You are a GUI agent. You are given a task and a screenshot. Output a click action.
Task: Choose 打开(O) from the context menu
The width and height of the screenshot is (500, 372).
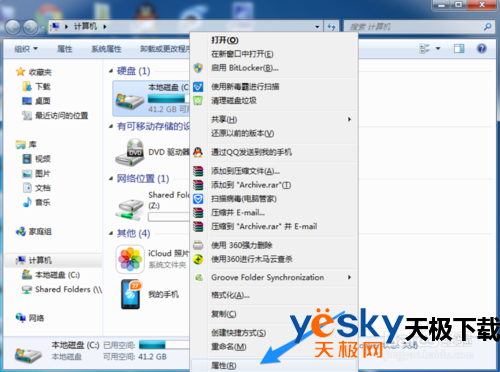click(274, 40)
